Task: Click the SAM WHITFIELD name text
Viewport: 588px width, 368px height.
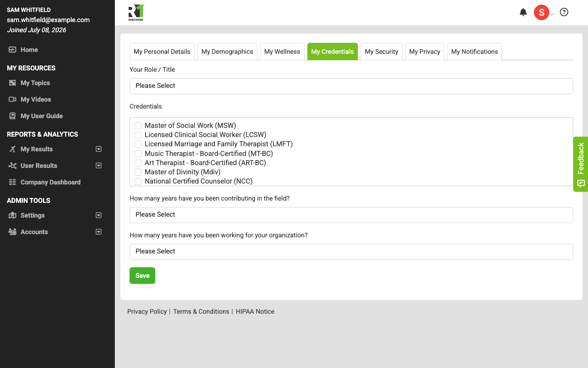Action: (29, 10)
